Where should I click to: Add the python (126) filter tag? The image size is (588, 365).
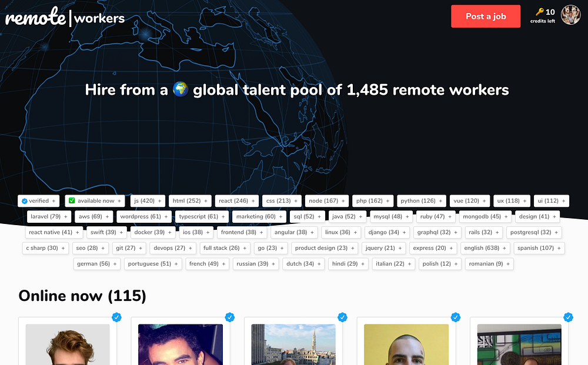point(422,201)
